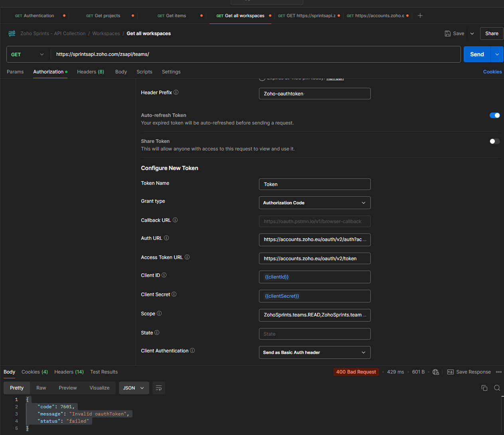The width and height of the screenshot is (504, 435).
Task: Click the Header Prefix input field
Action: [315, 94]
